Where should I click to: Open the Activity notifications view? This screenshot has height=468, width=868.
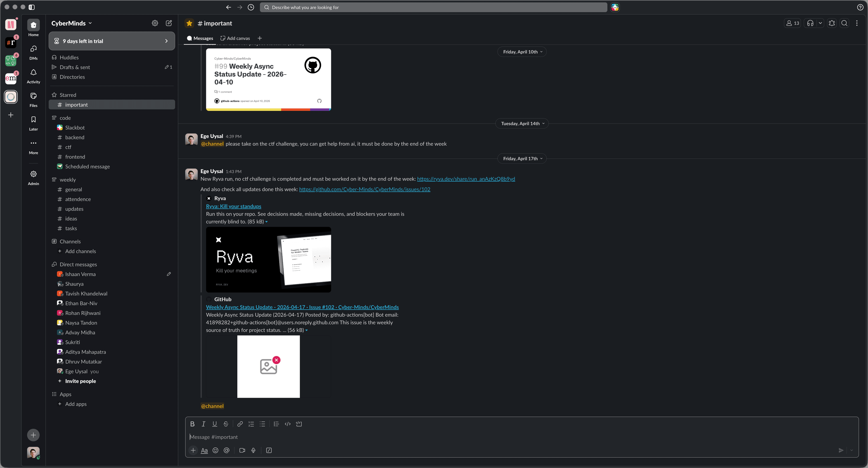[33, 76]
